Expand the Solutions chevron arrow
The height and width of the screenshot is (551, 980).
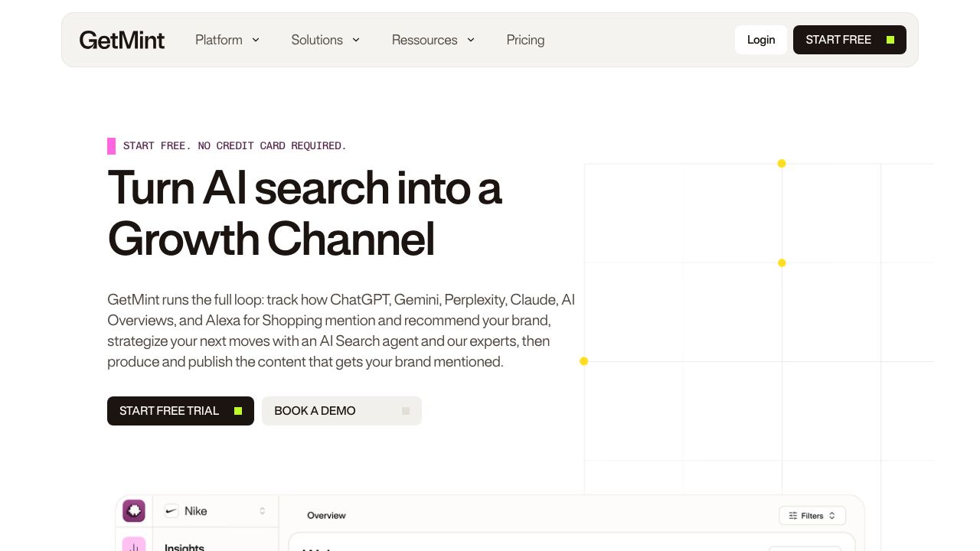pyautogui.click(x=356, y=40)
